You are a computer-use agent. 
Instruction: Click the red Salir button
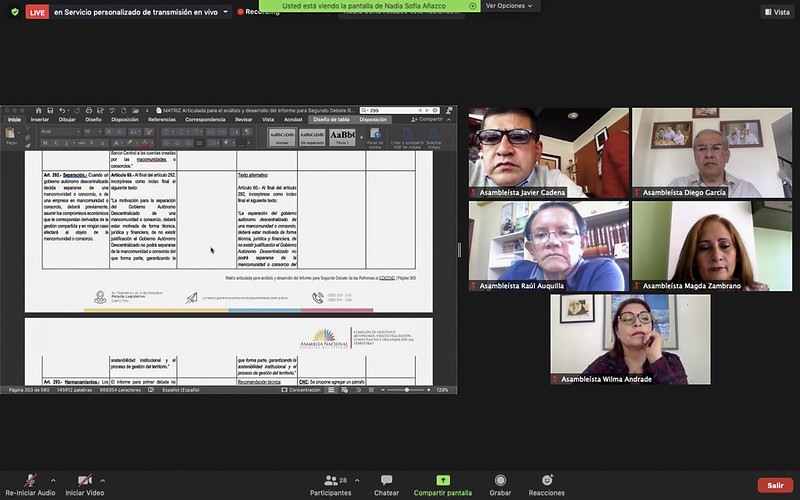click(x=775, y=485)
